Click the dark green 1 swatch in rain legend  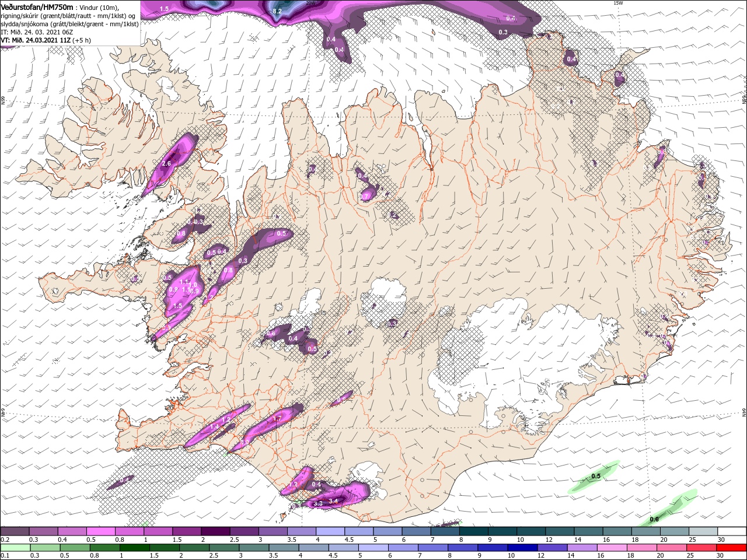(135, 547)
